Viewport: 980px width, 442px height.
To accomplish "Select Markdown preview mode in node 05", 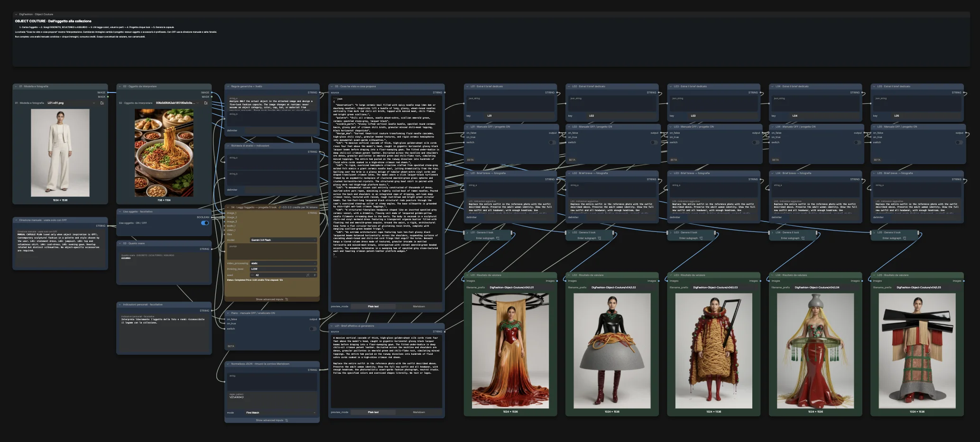I will (419, 306).
